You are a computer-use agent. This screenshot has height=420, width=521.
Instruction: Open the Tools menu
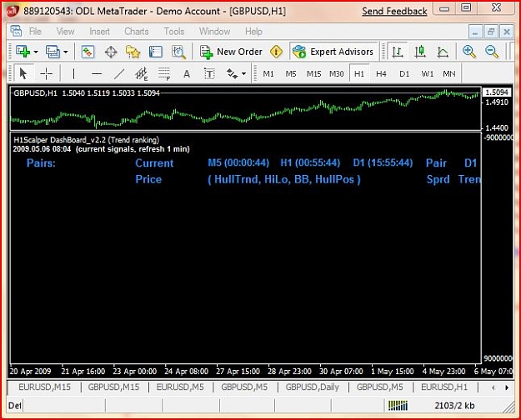[173, 32]
